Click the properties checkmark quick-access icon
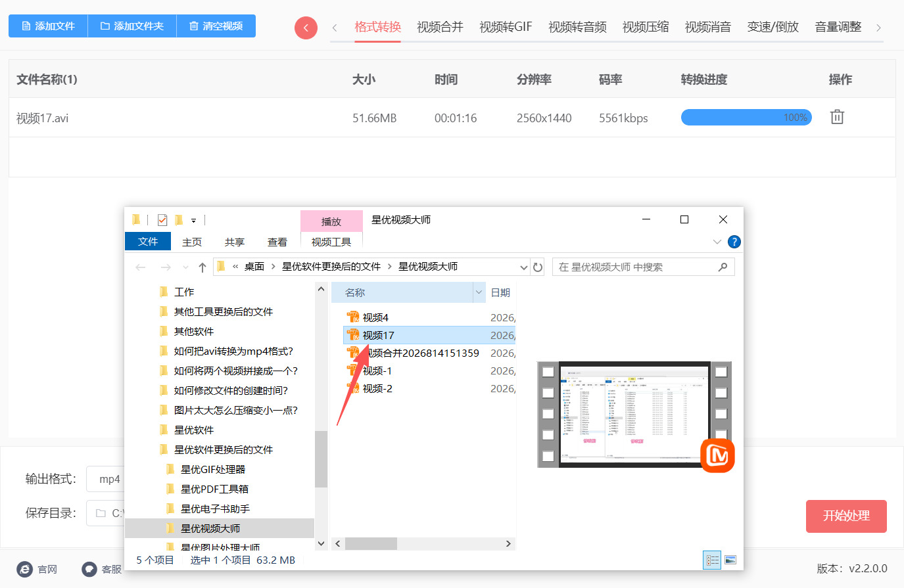The height and width of the screenshot is (588, 904). [x=162, y=220]
